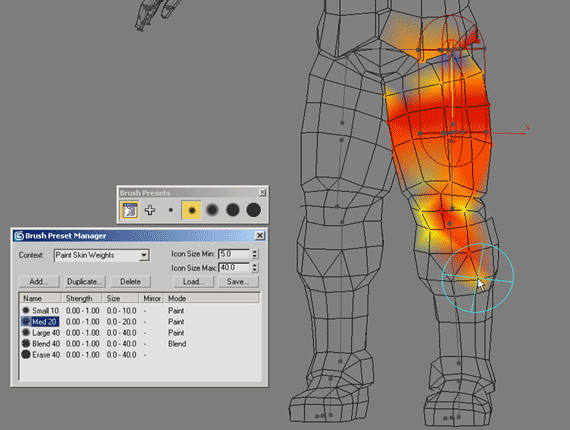The width and height of the screenshot is (570, 430).
Task: Click the Icon Size Min spinner arrows
Action: tap(254, 254)
